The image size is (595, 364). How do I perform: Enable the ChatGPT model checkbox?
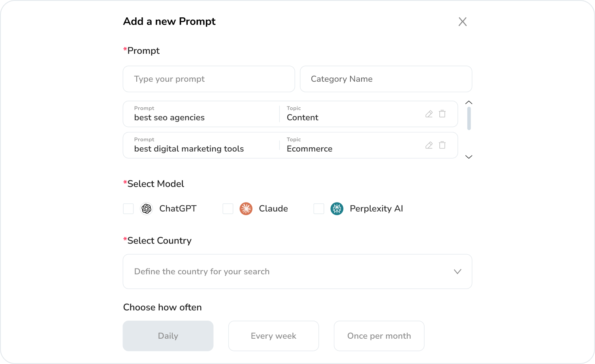[x=128, y=208]
